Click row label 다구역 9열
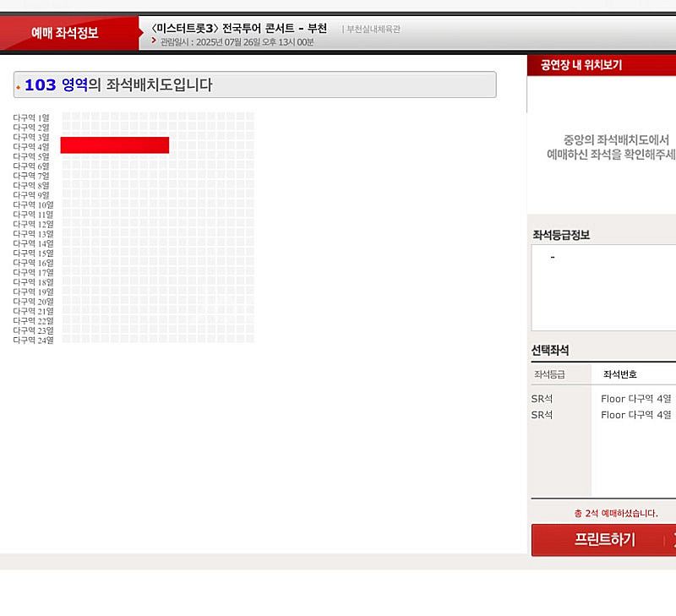The height and width of the screenshot is (616, 676). 31,195
